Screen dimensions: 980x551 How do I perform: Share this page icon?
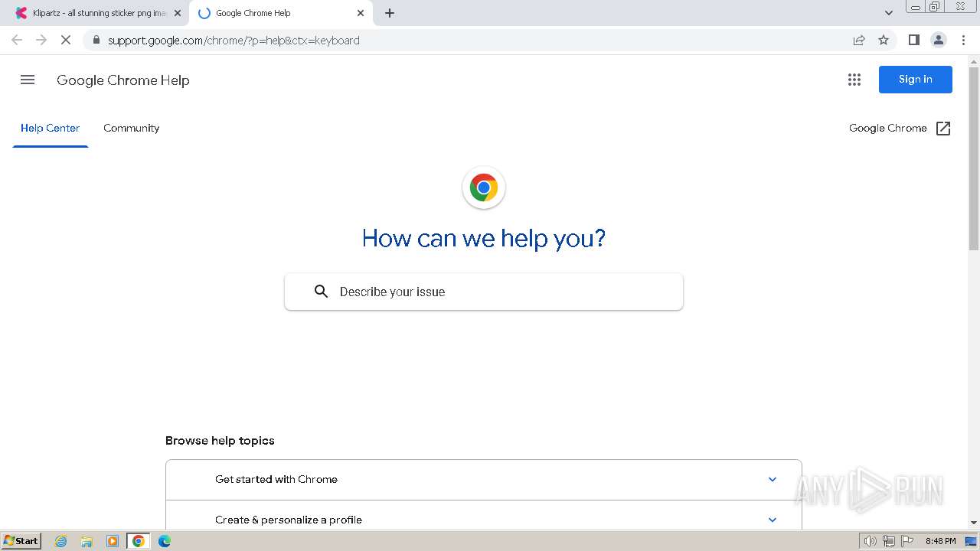click(859, 41)
